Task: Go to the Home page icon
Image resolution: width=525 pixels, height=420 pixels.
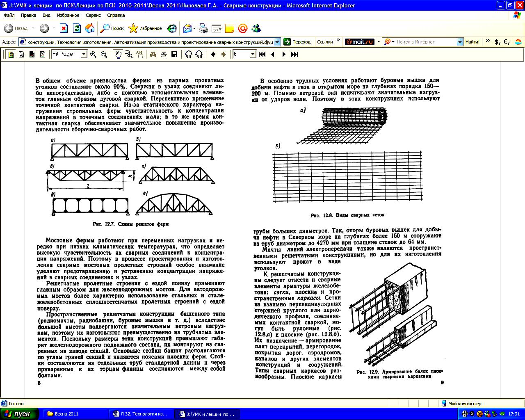Action: click(x=90, y=28)
